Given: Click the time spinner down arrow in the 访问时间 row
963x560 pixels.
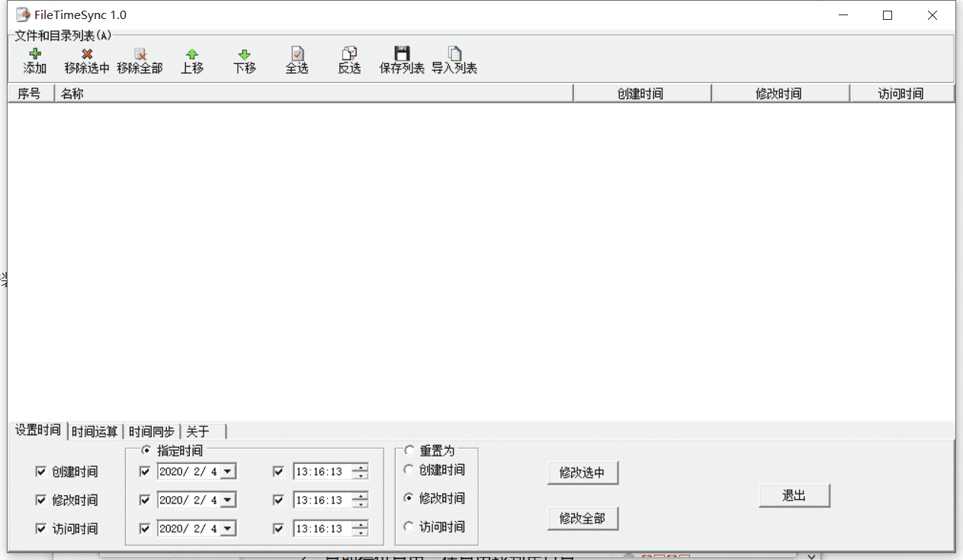Looking at the screenshot, I should 360,532.
